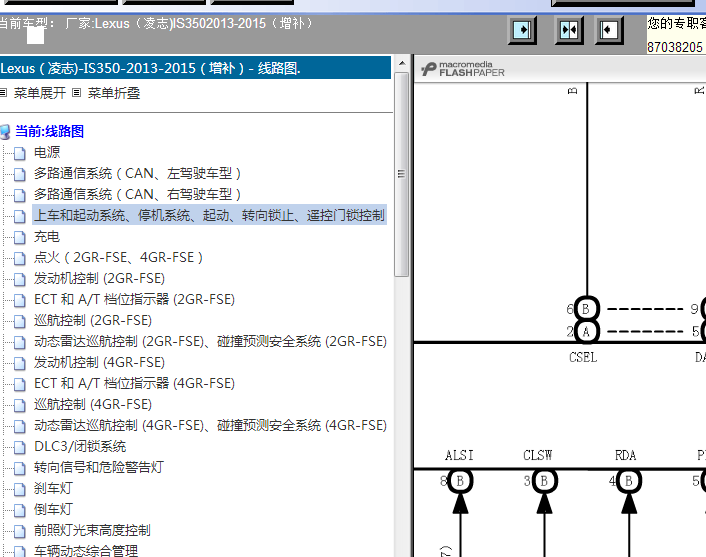Open 发动机控制 (4GR-FSE) diagram
Image resolution: width=706 pixels, height=557 pixels.
[100, 362]
